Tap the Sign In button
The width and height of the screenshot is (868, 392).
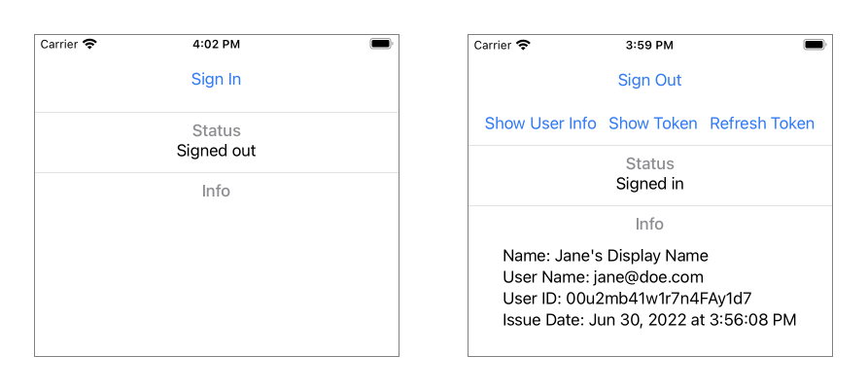[216, 80]
